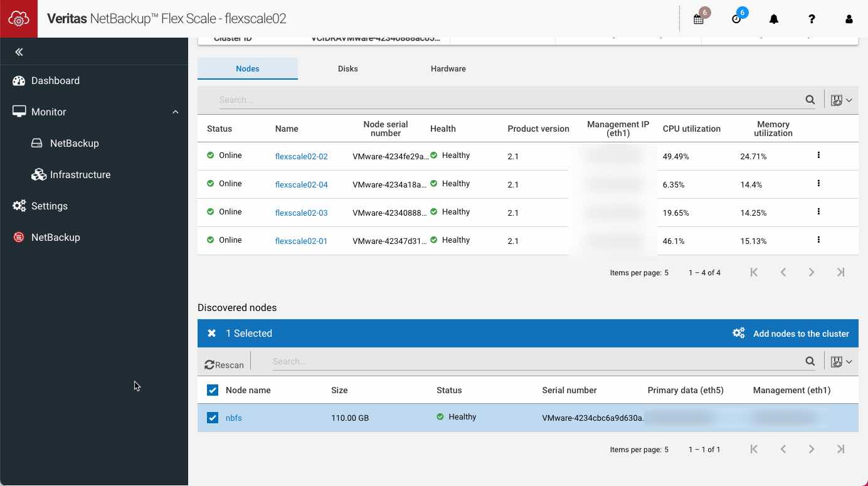Click the Serial number column header
868x486 pixels.
[569, 390]
